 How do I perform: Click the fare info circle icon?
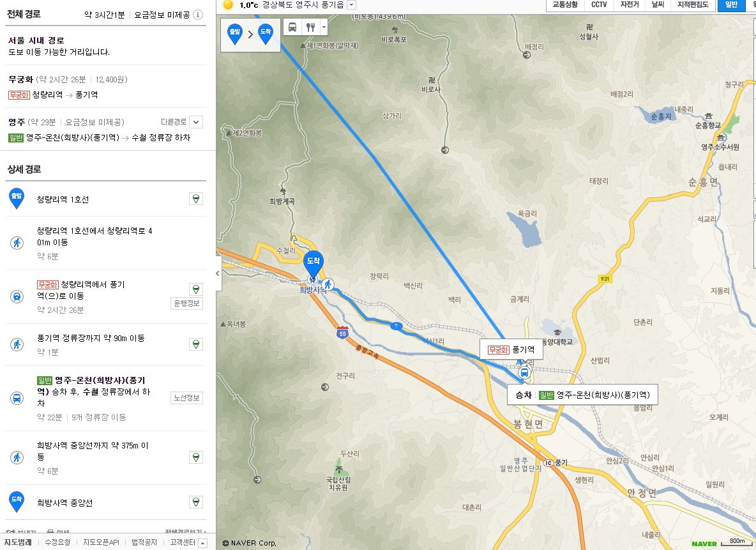198,15
